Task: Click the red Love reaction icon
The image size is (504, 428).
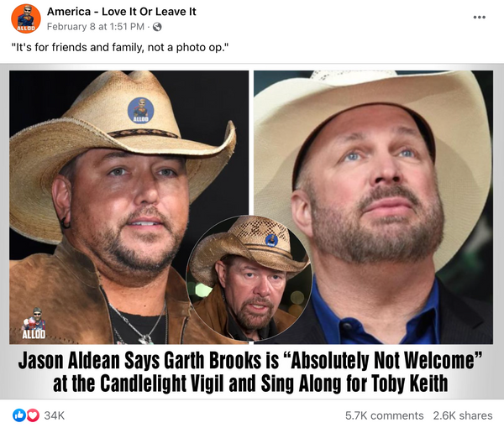Action: pyautogui.click(x=33, y=415)
